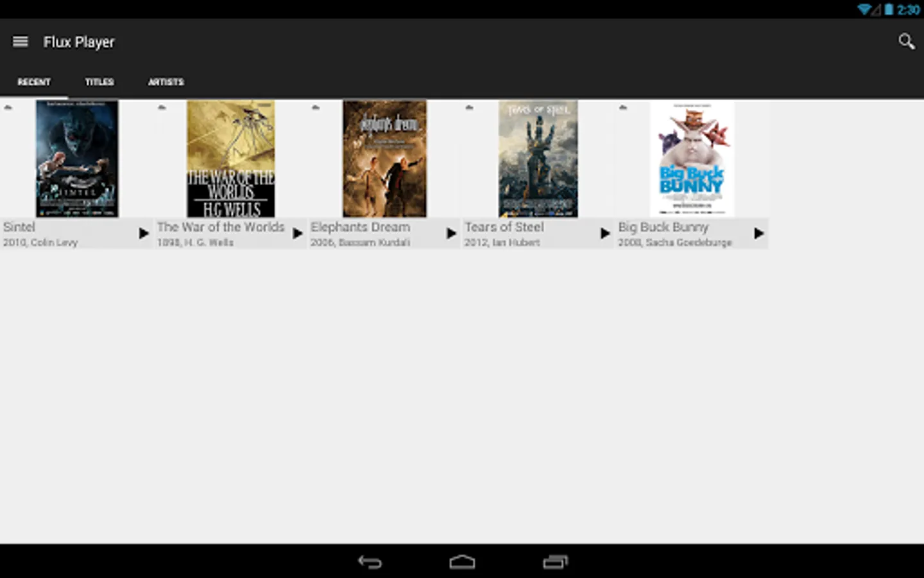924x578 pixels.
Task: Select the 'Tears of Steel' title text
Action: 504,227
